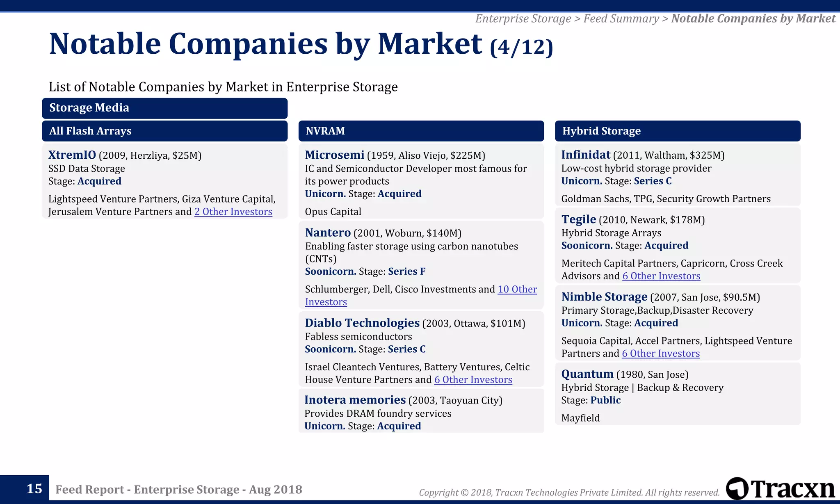
Task: Click the 'Series F' stage of Nantero
Action: pos(406,271)
